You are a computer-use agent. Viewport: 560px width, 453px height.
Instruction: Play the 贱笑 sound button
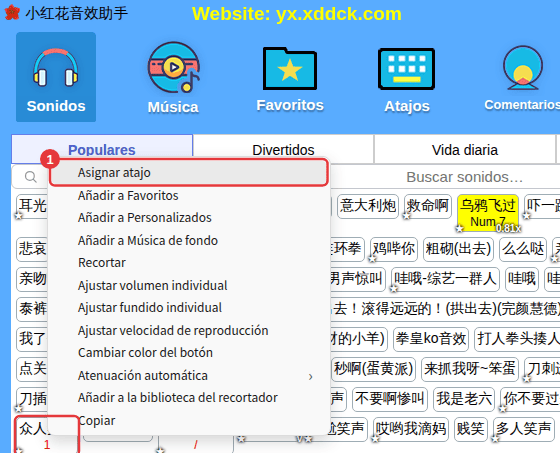471,428
